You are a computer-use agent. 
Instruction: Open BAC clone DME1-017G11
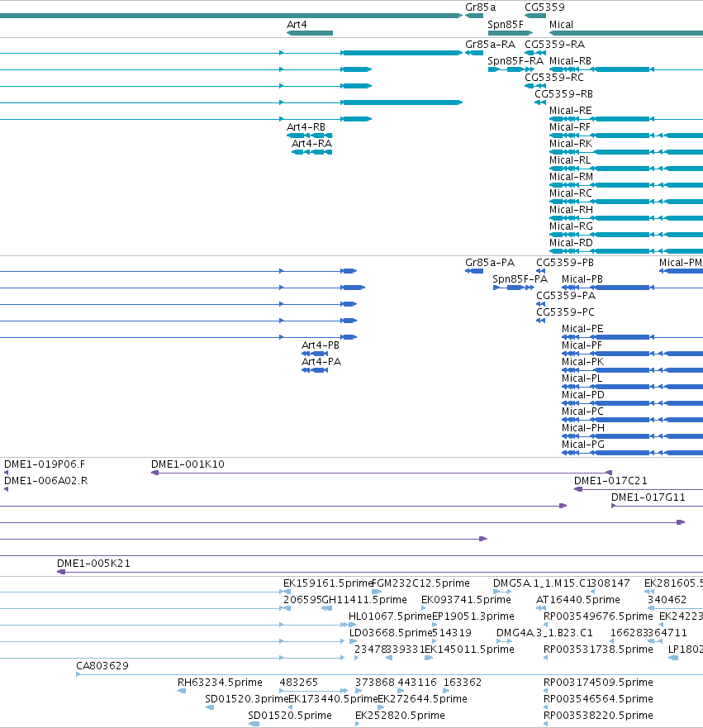[648, 497]
